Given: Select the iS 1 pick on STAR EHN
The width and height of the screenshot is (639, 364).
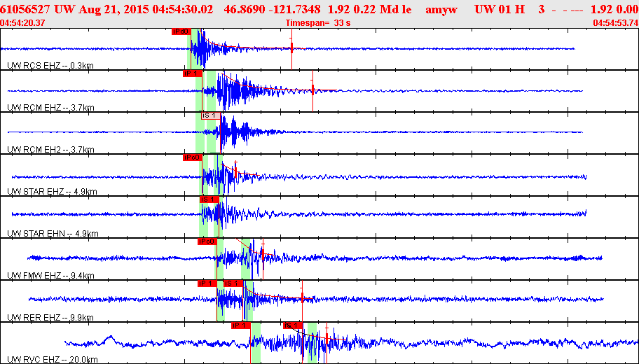Looking at the screenshot, I should click(x=209, y=199).
